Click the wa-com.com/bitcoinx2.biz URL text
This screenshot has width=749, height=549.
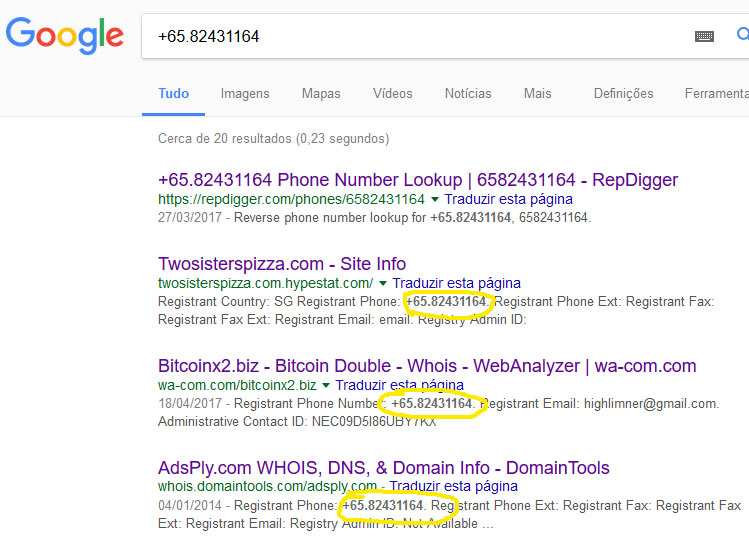[237, 385]
